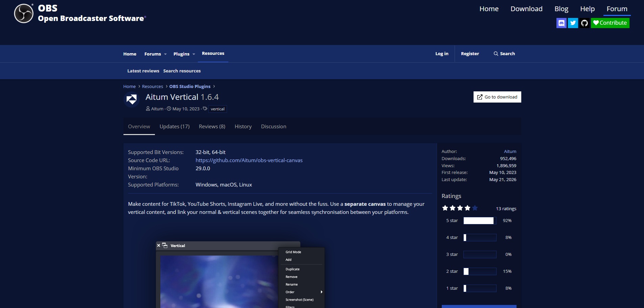Image resolution: width=644 pixels, height=308 pixels.
Task: Click the 13 ratings text
Action: point(506,208)
